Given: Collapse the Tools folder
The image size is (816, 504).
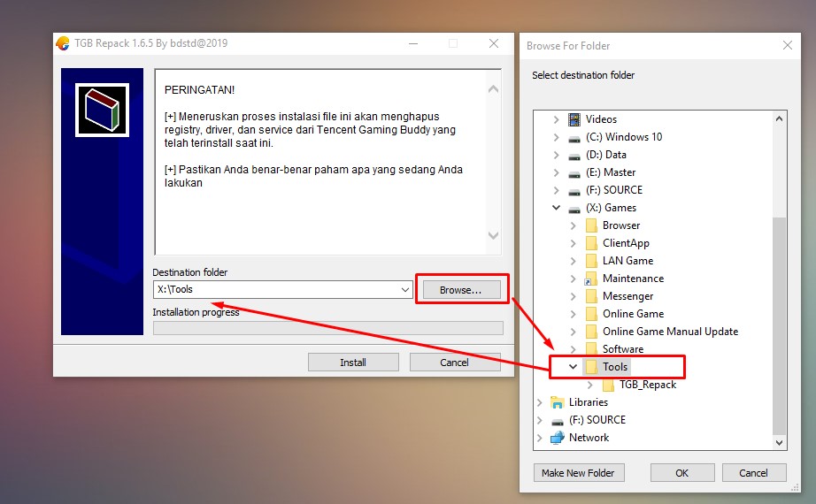Looking at the screenshot, I should point(573,367).
